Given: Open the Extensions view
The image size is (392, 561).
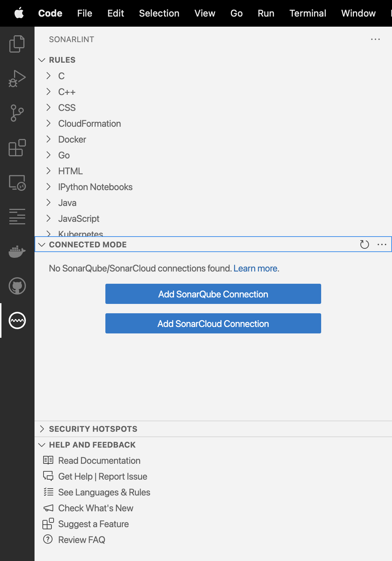Looking at the screenshot, I should pyautogui.click(x=17, y=147).
